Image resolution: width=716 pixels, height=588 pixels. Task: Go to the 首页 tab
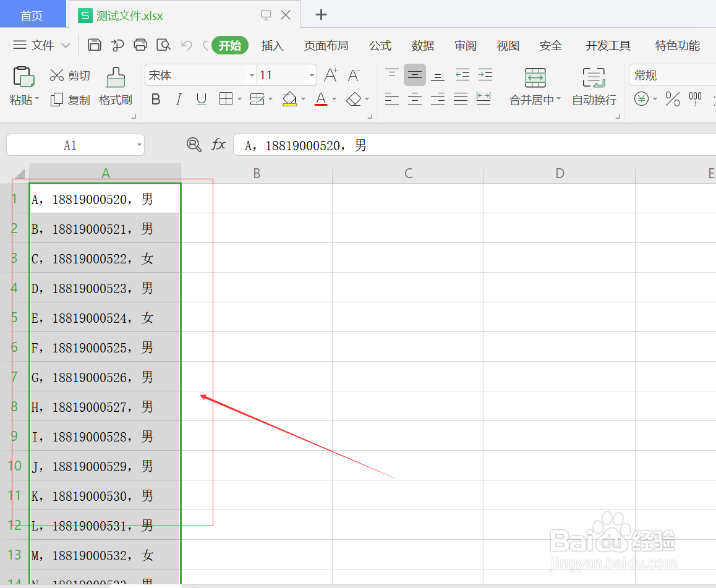(33, 15)
